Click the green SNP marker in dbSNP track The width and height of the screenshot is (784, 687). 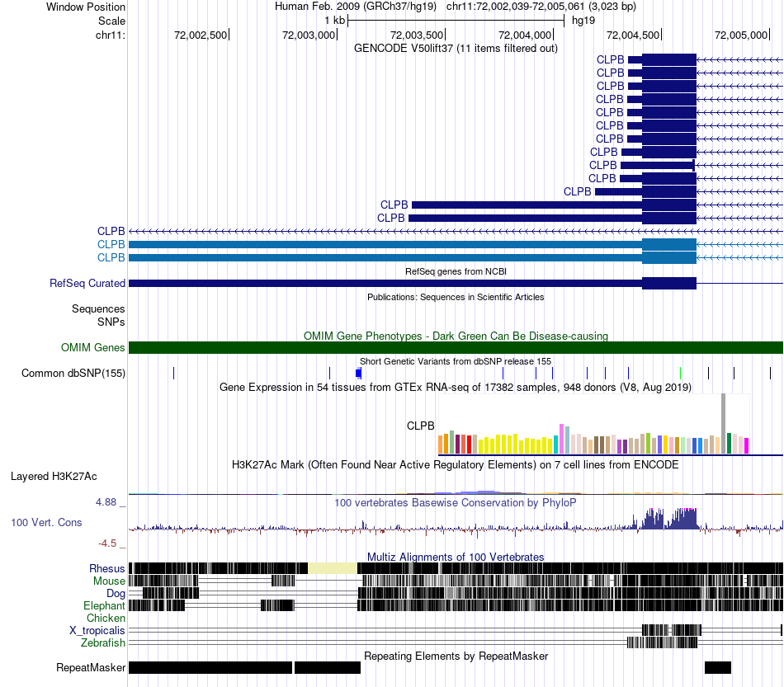pyautogui.click(x=681, y=373)
